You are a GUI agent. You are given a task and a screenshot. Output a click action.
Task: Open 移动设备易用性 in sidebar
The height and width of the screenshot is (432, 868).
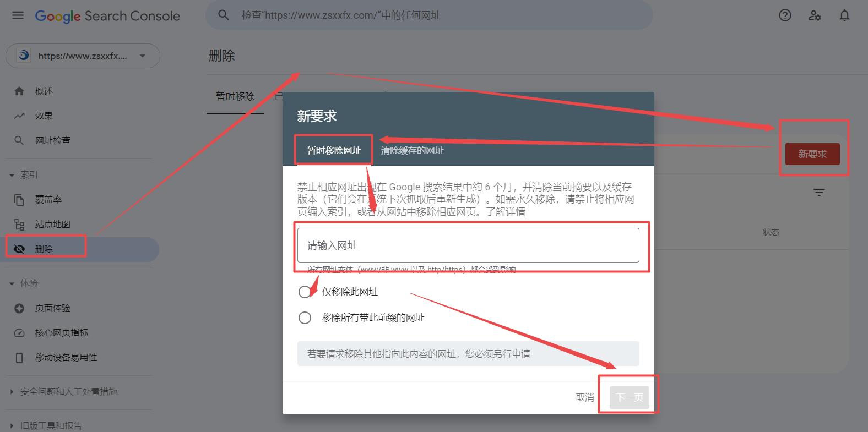66,358
